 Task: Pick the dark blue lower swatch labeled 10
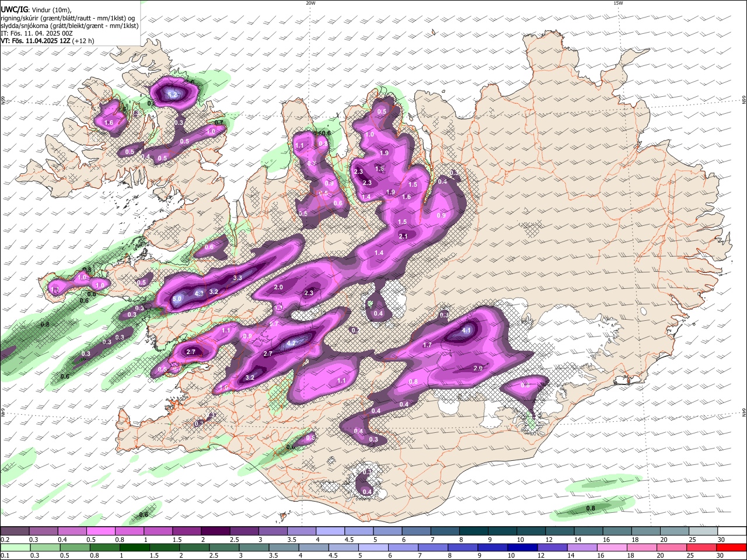pyautogui.click(x=523, y=547)
